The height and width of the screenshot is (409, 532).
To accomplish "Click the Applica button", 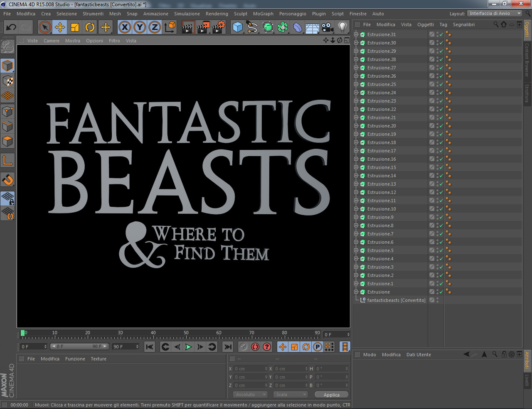I will pos(331,395).
